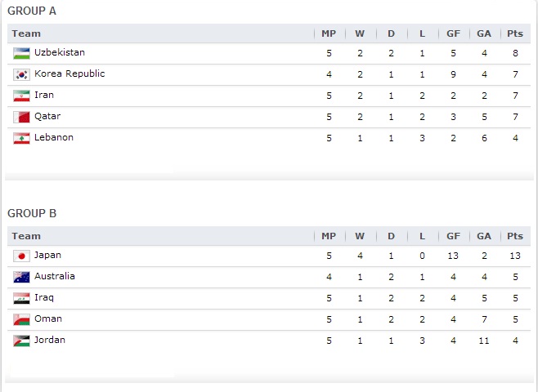Open the Uzbekistan team link

60,52
